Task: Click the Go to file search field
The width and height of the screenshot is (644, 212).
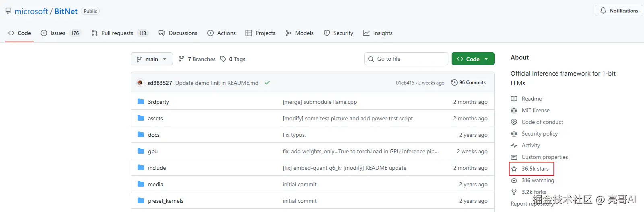Action: point(407,59)
